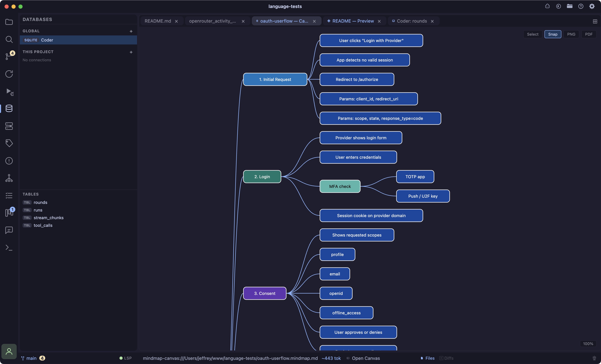Screen dimensions: 601x364
Task: Close the openrouter_activity tab
Action: click(x=243, y=21)
